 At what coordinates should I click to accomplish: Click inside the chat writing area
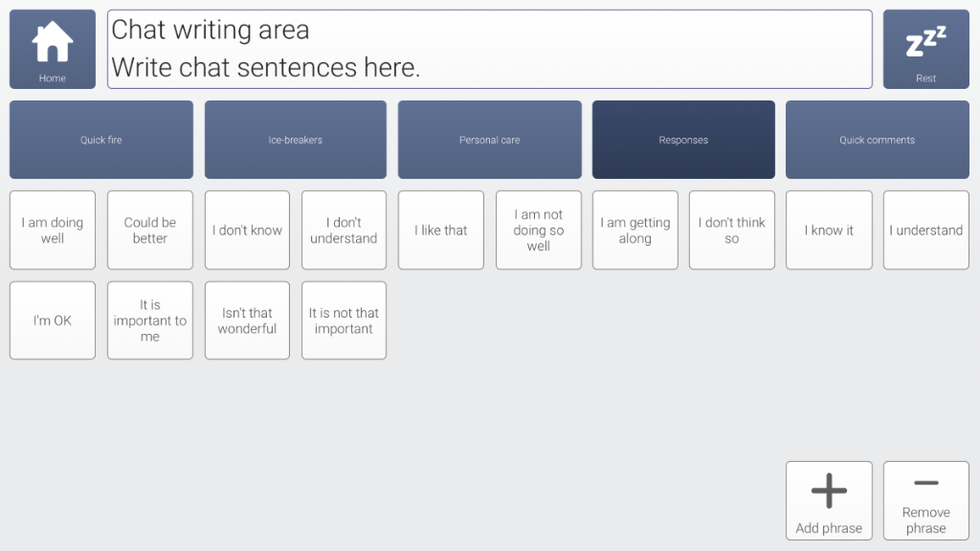click(x=489, y=49)
